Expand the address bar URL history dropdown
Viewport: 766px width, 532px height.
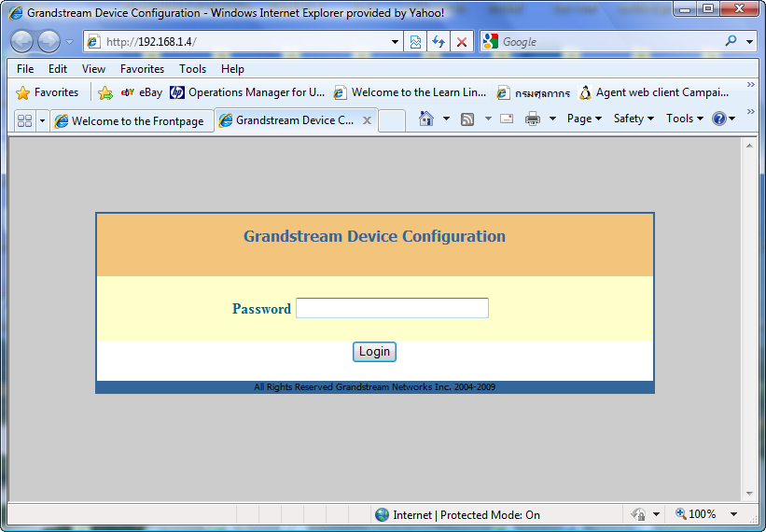click(396, 42)
